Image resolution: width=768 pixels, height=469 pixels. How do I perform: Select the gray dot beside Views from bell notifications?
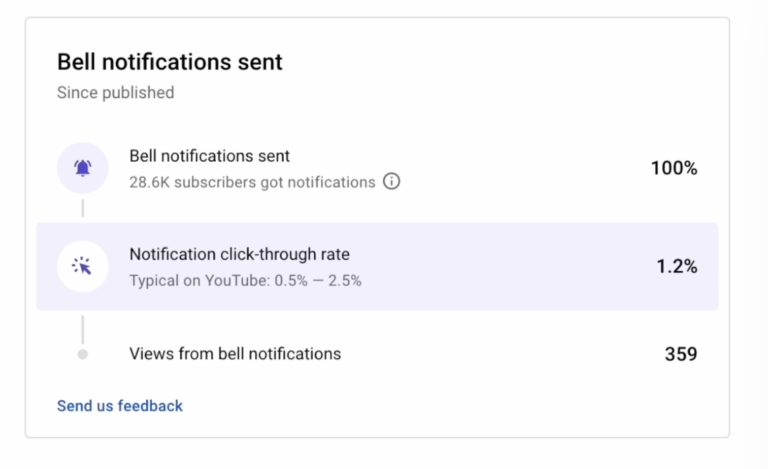pos(82,354)
